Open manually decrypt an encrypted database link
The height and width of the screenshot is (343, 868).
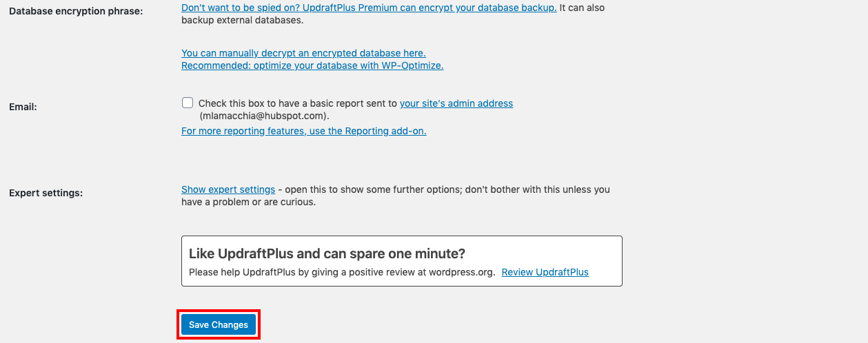(x=303, y=53)
